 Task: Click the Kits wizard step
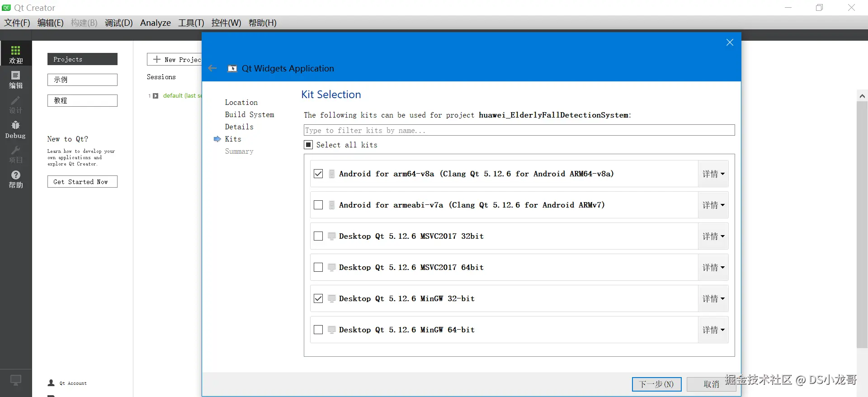pyautogui.click(x=233, y=139)
